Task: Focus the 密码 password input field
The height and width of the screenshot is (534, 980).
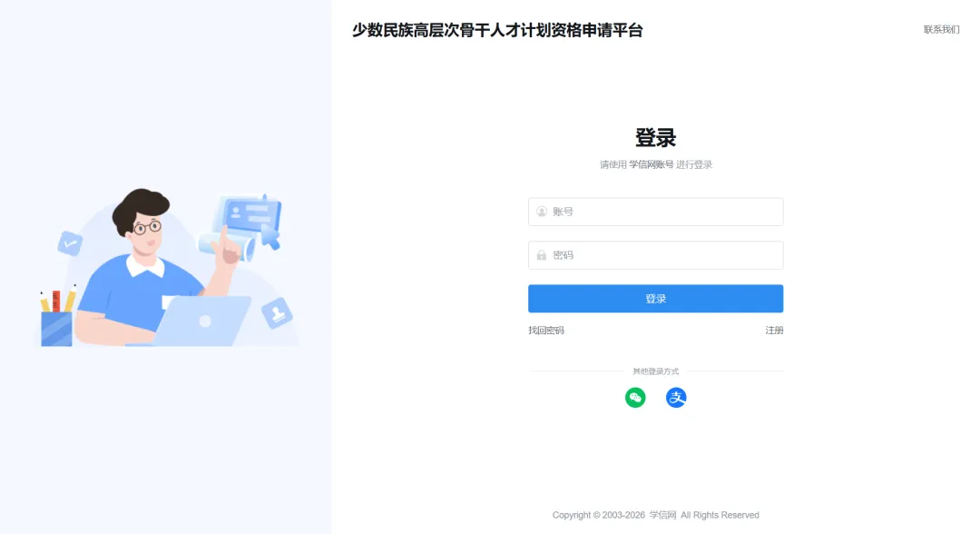Action: click(655, 255)
